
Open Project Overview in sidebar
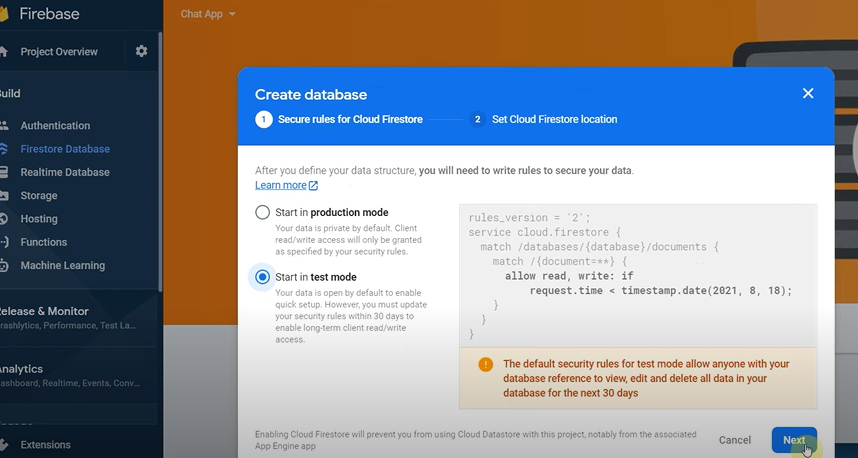59,52
